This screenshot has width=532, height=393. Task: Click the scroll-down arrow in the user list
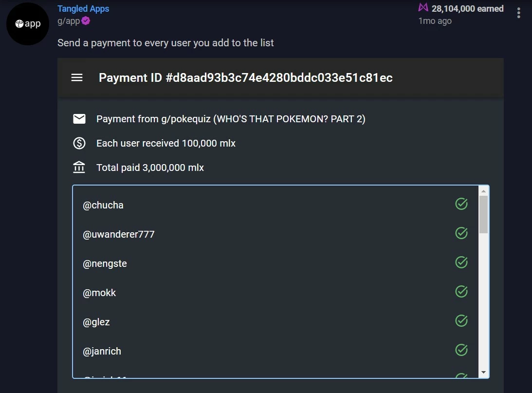(x=483, y=372)
